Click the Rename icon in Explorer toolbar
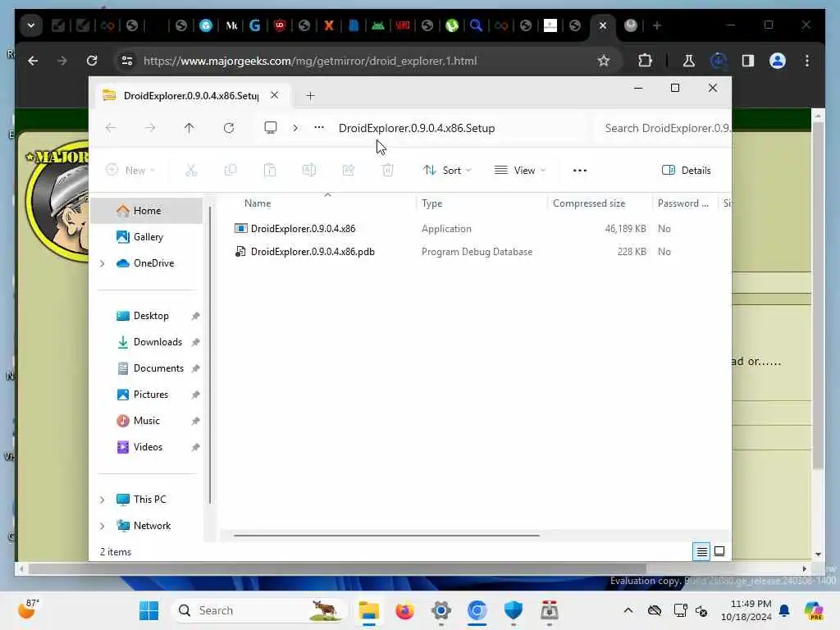The image size is (840, 630). coord(309,171)
